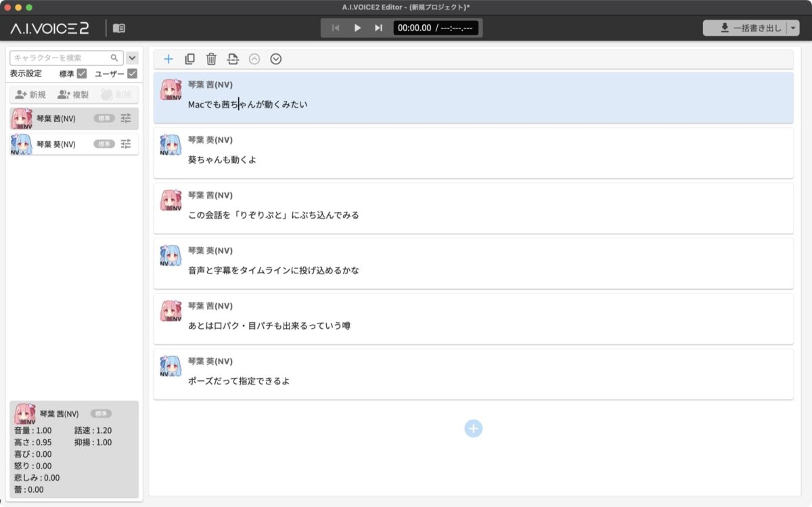
Task: Duplicate the selected line using the copy icon
Action: click(x=190, y=59)
